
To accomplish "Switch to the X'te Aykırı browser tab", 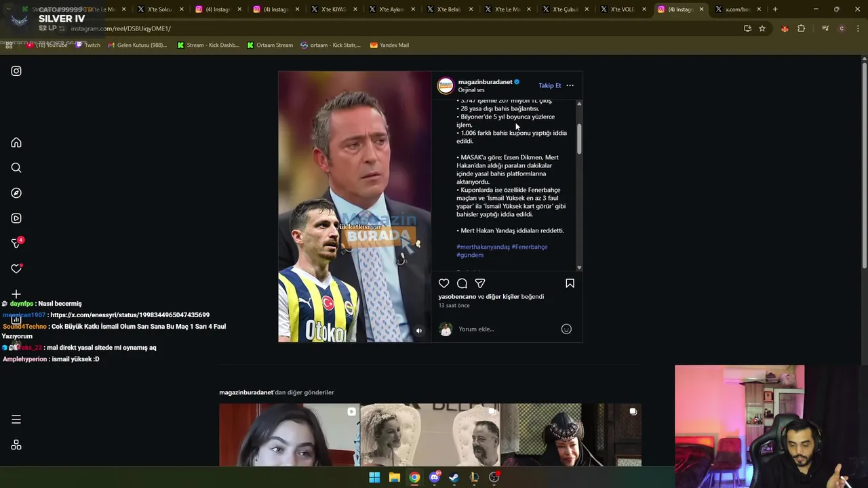I will click(x=391, y=9).
